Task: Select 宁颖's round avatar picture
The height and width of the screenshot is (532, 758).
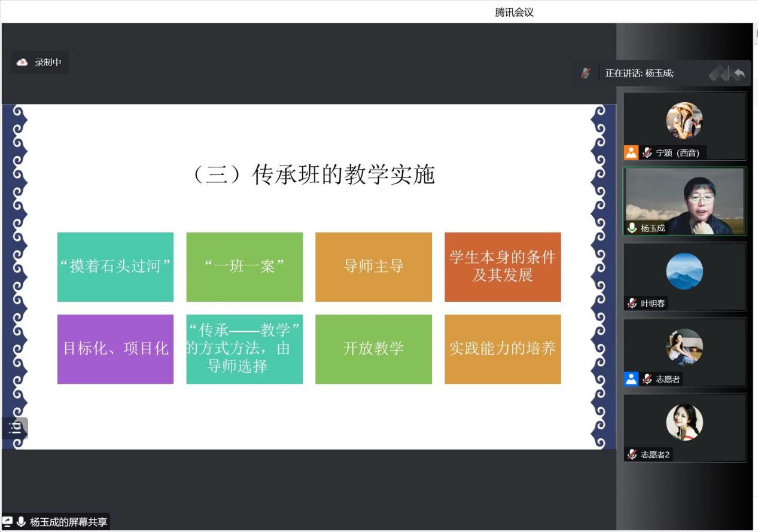Action: pos(684,120)
